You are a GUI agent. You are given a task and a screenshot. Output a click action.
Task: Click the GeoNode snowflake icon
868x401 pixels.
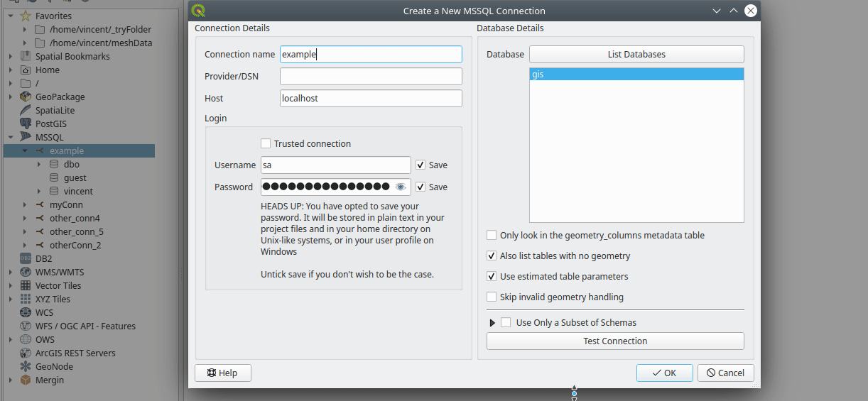[x=26, y=366]
